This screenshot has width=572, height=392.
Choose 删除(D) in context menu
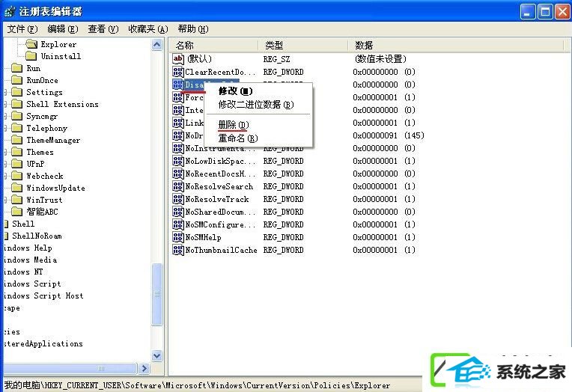(234, 125)
